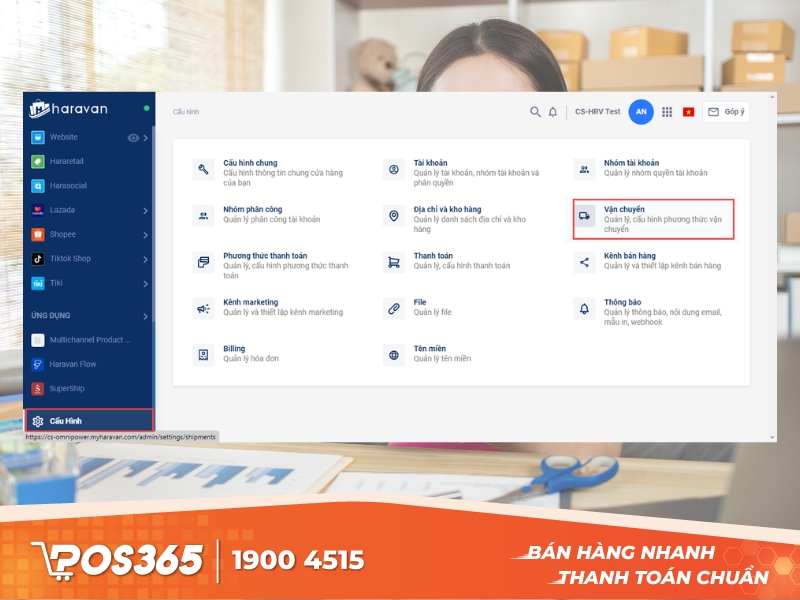Open notifications via the bell icon
The width and height of the screenshot is (800, 600).
click(553, 112)
